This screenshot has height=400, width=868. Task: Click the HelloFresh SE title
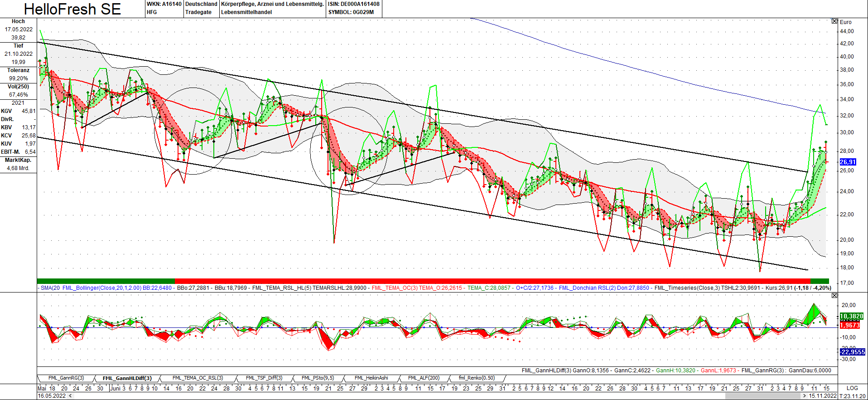pos(72,9)
